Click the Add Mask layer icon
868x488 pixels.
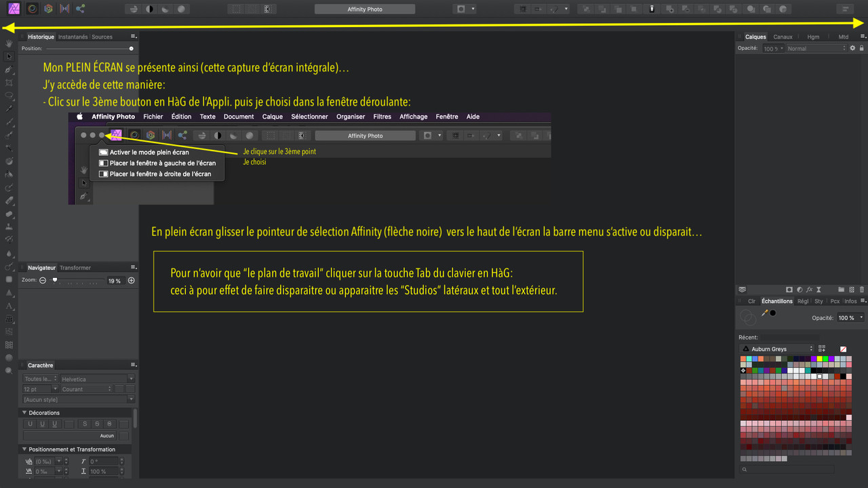(789, 289)
